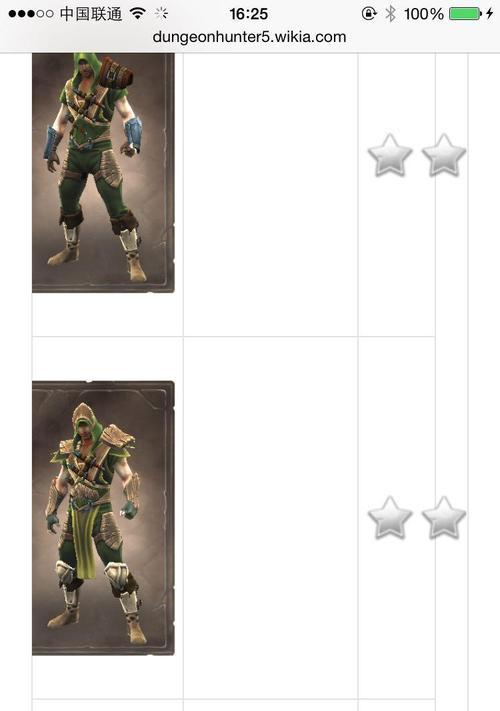
Task: Click empty cell beside upper armor image
Action: tap(271, 195)
